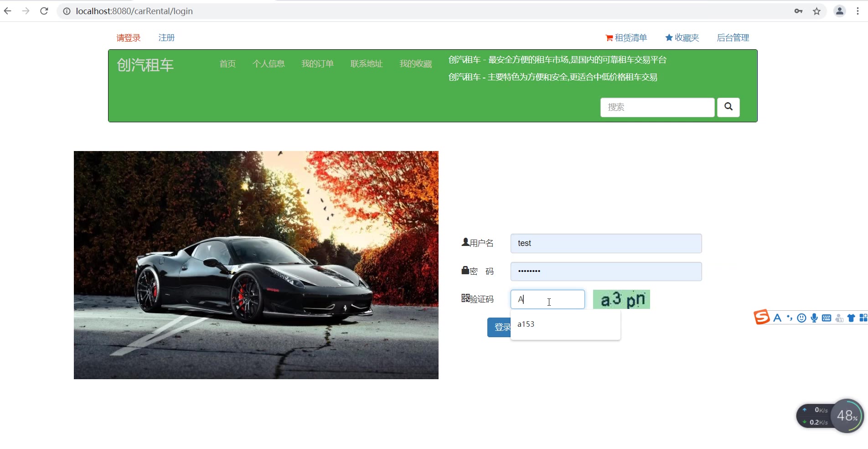This screenshot has width=868, height=449.
Task: Focus the 搜索 search box
Action: click(657, 107)
